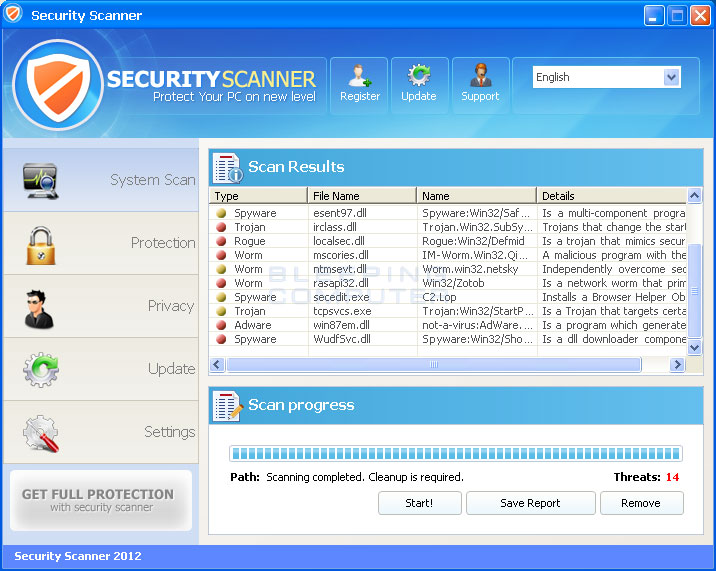This screenshot has width=716, height=571.
Task: Open the System Scan section
Action: [x=100, y=180]
